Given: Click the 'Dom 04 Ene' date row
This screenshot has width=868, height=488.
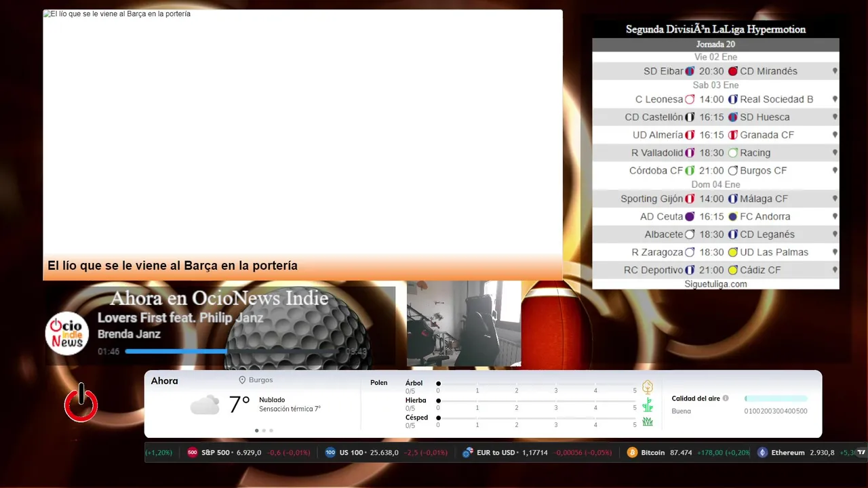Looking at the screenshot, I should [715, 184].
